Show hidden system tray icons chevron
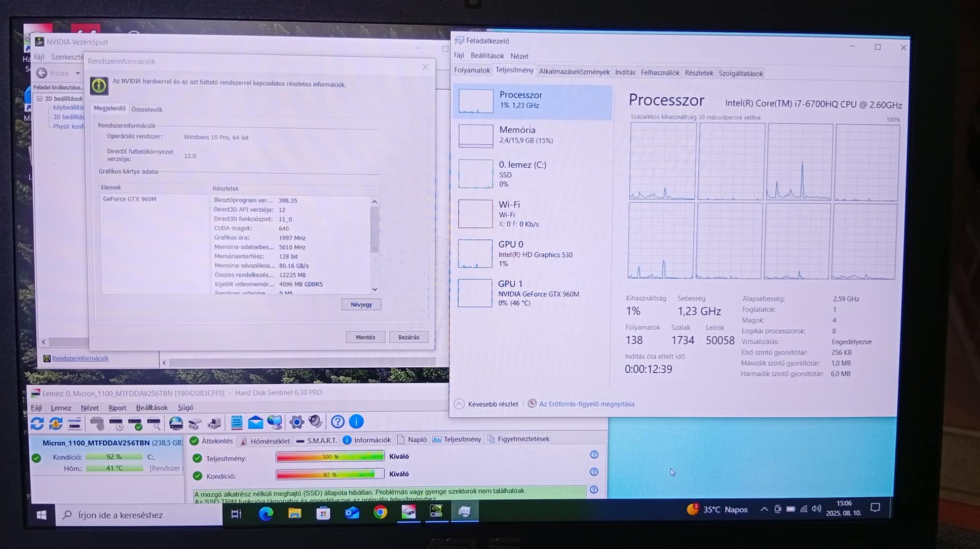This screenshot has width=980, height=549. 763,509
